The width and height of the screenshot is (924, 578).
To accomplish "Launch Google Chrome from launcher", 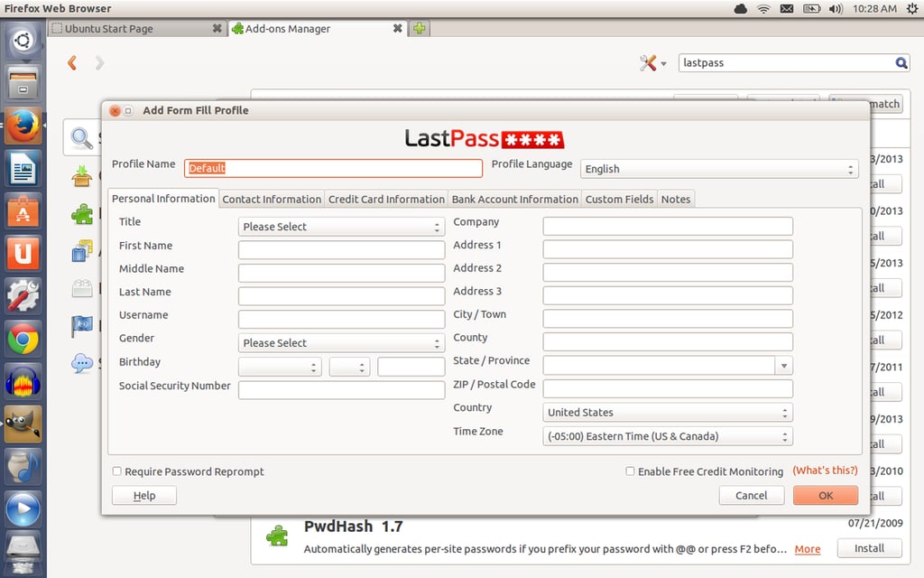I will click(x=23, y=340).
